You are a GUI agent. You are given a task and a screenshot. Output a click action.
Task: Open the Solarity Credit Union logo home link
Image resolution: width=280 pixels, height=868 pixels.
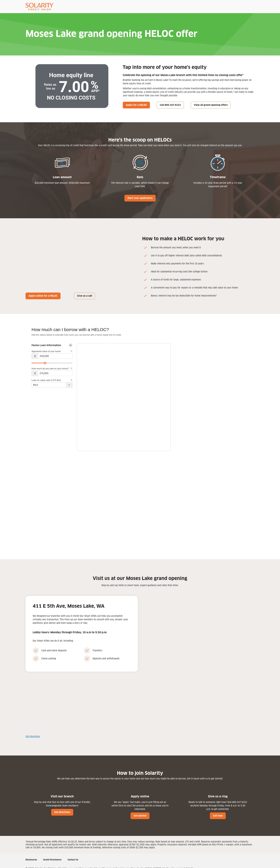tap(39, 6)
